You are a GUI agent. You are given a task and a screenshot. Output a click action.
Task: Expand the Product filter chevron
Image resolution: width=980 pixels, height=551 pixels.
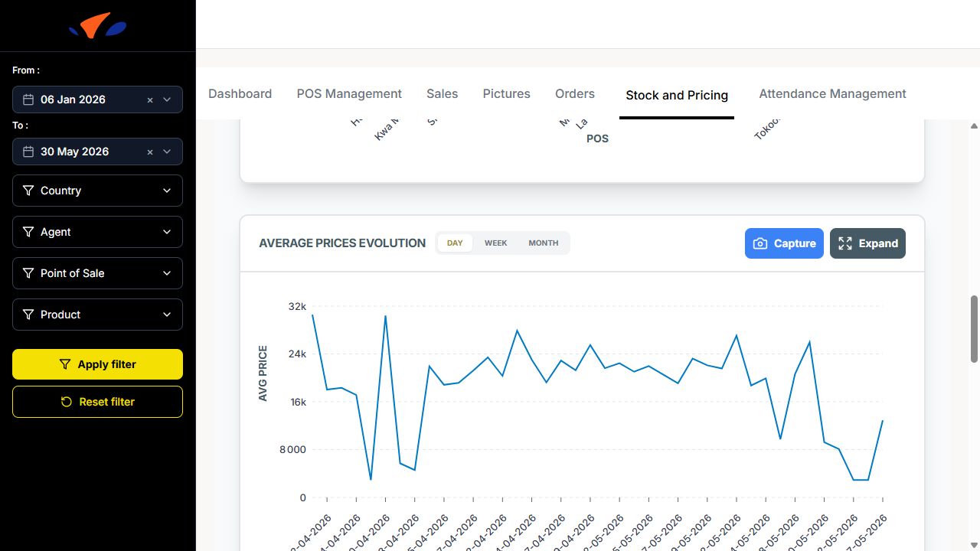167,315
